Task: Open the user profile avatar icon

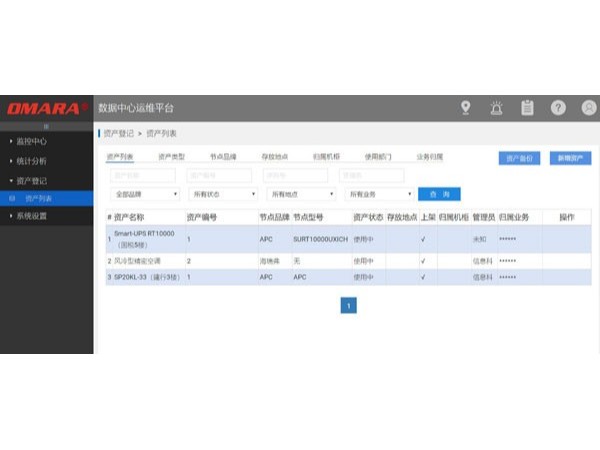Action: pos(588,108)
